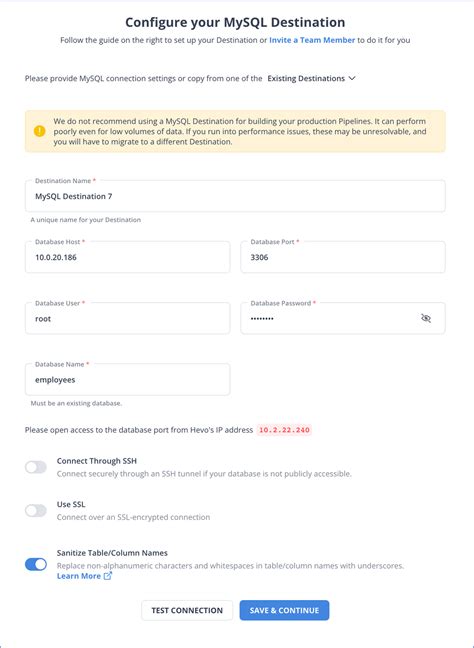Click the Sanitize Table/Column Names label

point(112,553)
